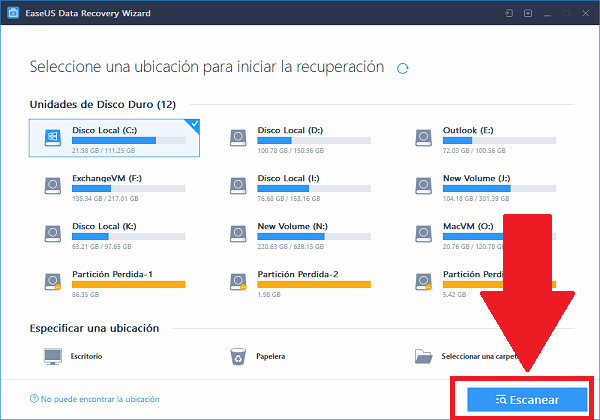Click Seleccionar una carpeta label
600x420 pixels.
[480, 356]
